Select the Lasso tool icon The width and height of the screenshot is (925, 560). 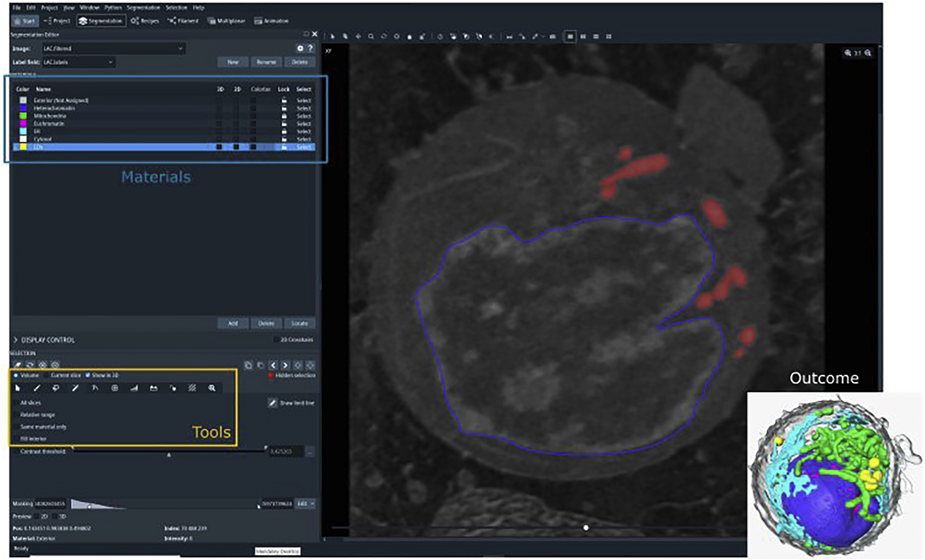coord(55,388)
